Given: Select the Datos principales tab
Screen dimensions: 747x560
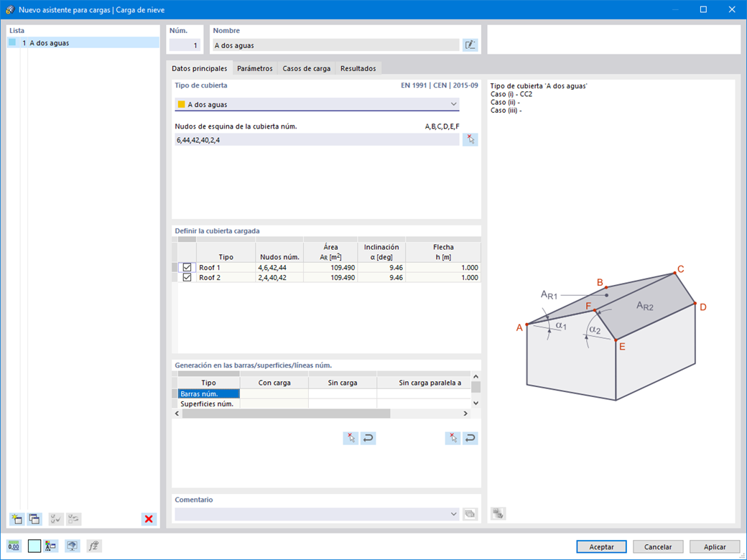Looking at the screenshot, I should [200, 69].
